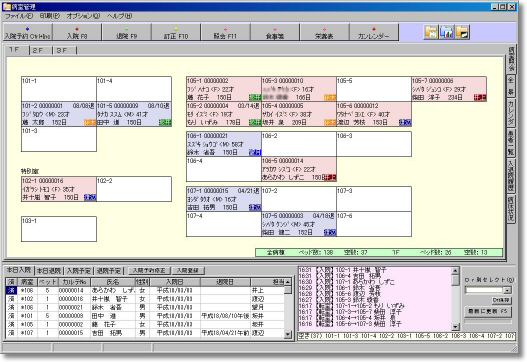Click the third folder icon in toolbar
The image size is (527, 362).
(462, 32)
